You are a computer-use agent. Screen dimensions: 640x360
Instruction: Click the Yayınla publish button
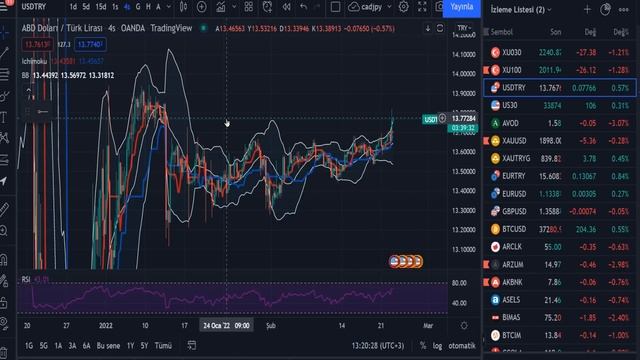(x=462, y=7)
